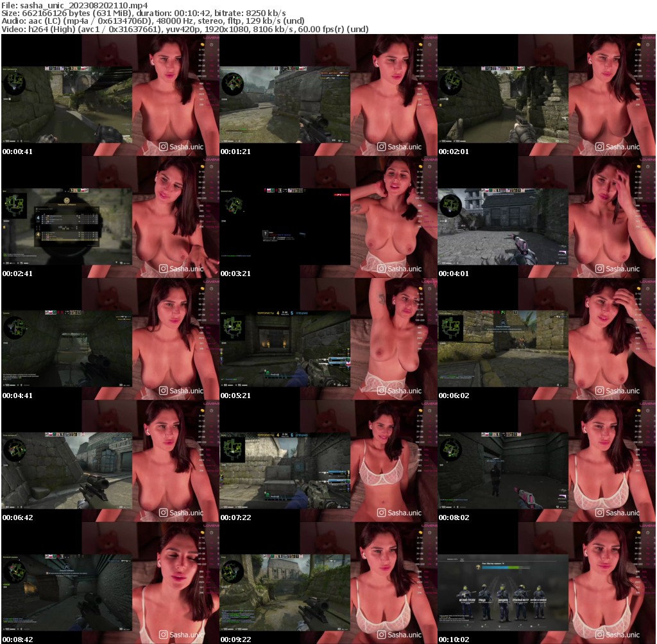This screenshot has width=657, height=644.
Task: Open the thumbnail at timestamp 00:01:21
Action: 328,95
